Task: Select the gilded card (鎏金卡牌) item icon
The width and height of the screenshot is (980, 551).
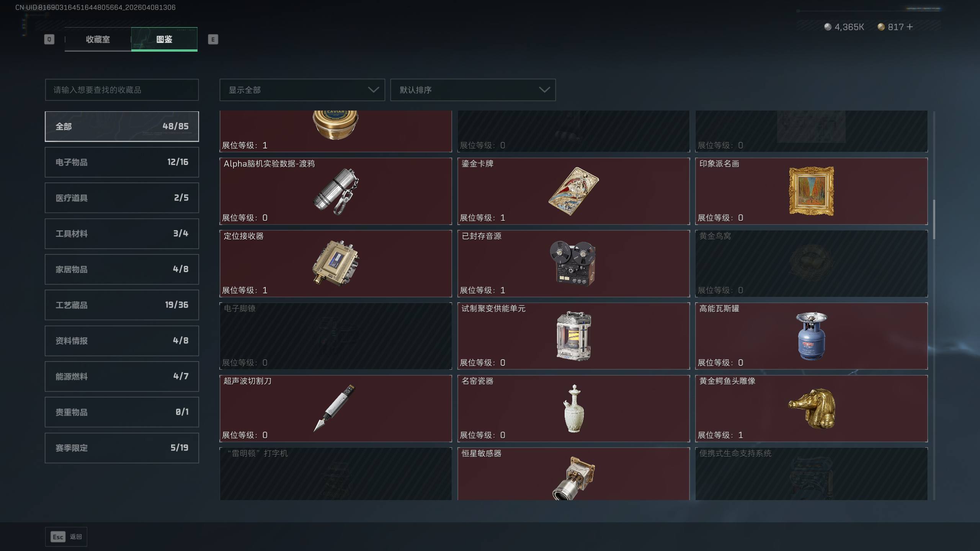Action: tap(573, 191)
